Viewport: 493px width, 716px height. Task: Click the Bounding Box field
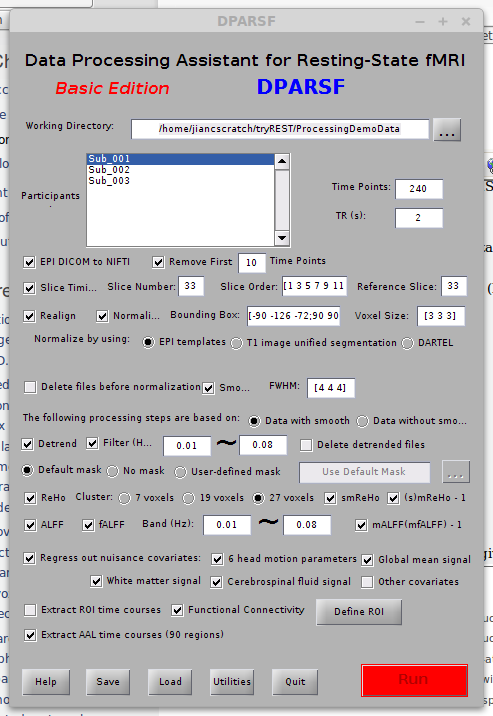coord(294,316)
